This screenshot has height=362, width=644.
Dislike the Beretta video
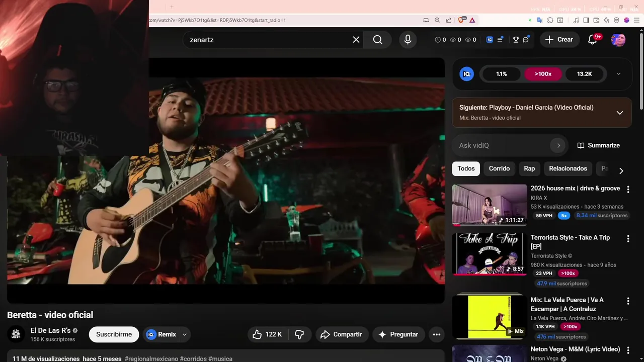click(x=299, y=334)
